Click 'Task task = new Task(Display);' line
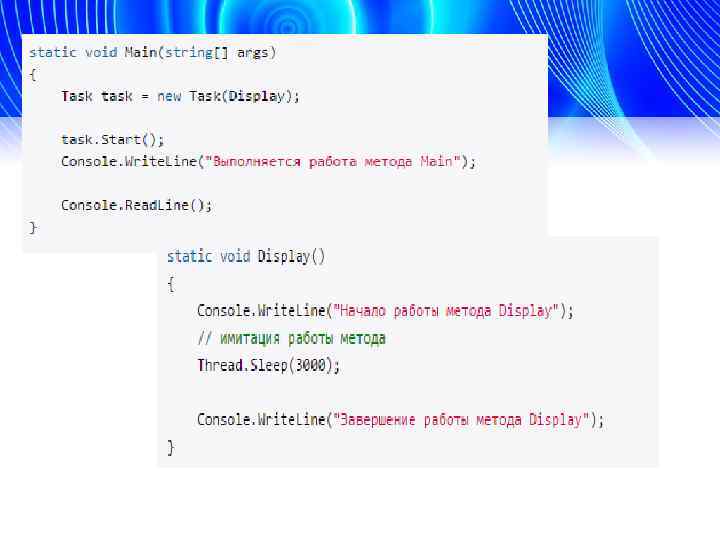The height and width of the screenshot is (540, 720). pos(180,96)
